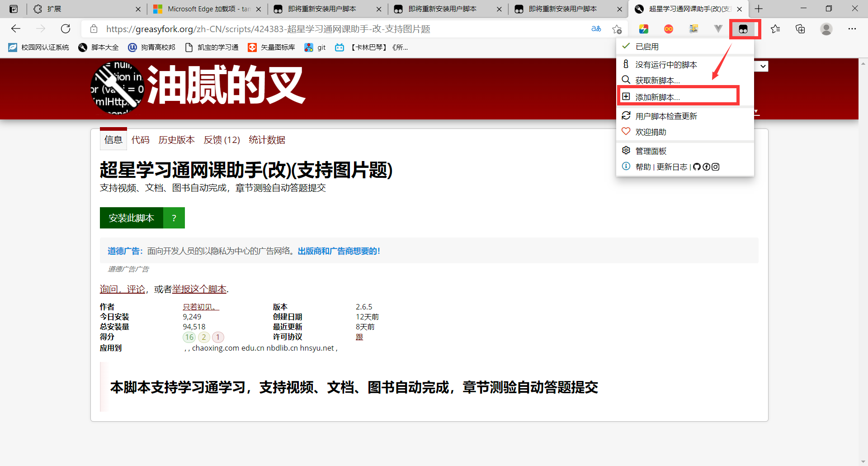Open the git bookmark
The image size is (868, 466).
point(315,47)
